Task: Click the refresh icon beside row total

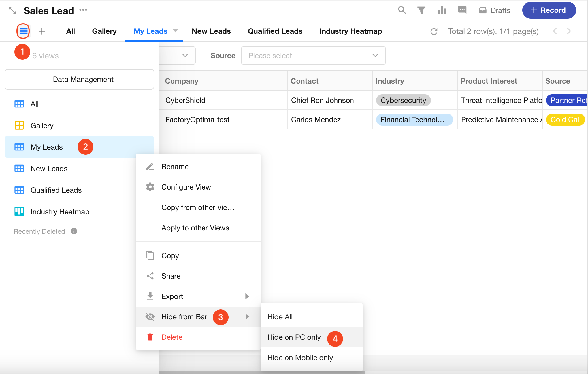Action: pyautogui.click(x=434, y=31)
